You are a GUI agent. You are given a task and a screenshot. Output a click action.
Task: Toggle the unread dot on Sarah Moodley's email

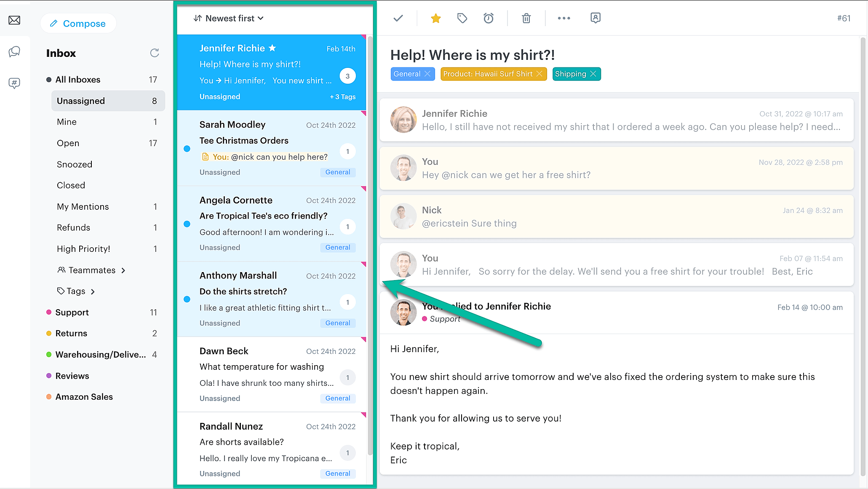point(187,149)
